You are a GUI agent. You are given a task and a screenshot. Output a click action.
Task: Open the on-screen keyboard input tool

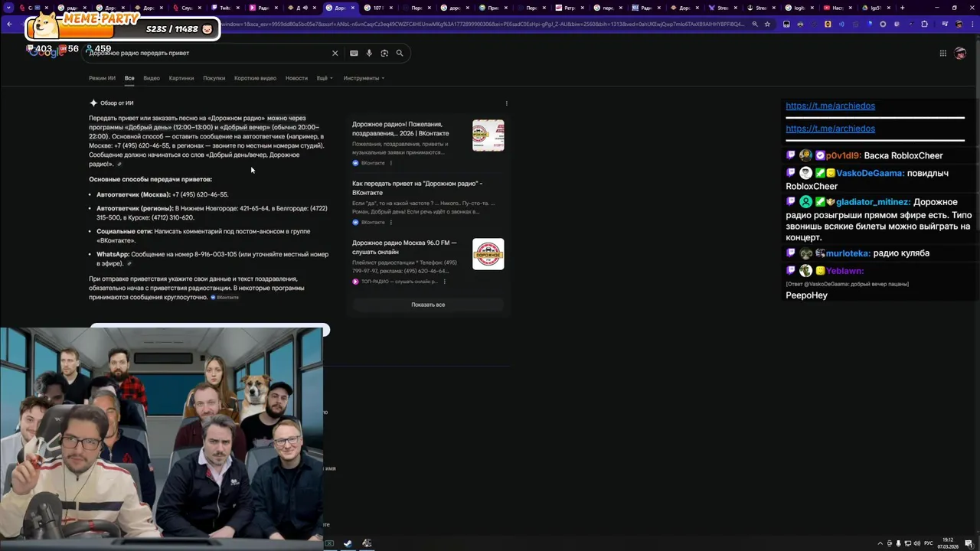point(354,53)
